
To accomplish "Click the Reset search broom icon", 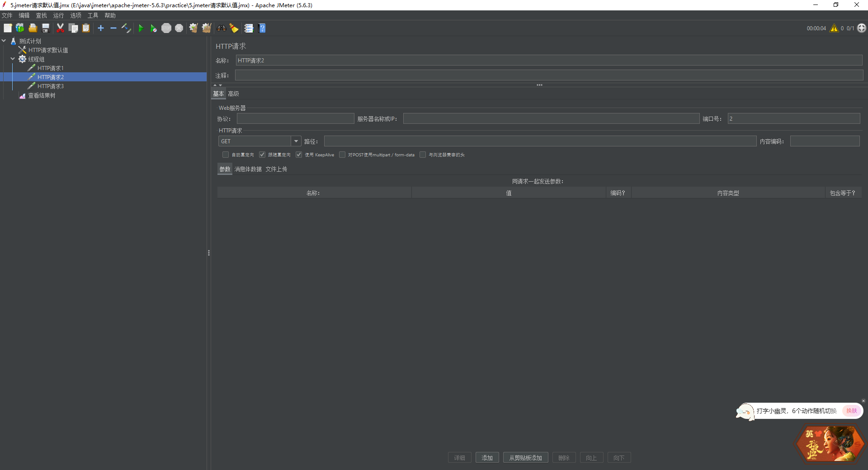I will click(x=234, y=28).
